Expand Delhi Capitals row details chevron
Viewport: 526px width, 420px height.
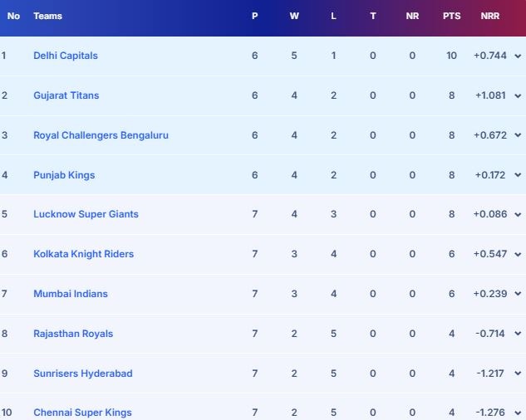[518, 56]
